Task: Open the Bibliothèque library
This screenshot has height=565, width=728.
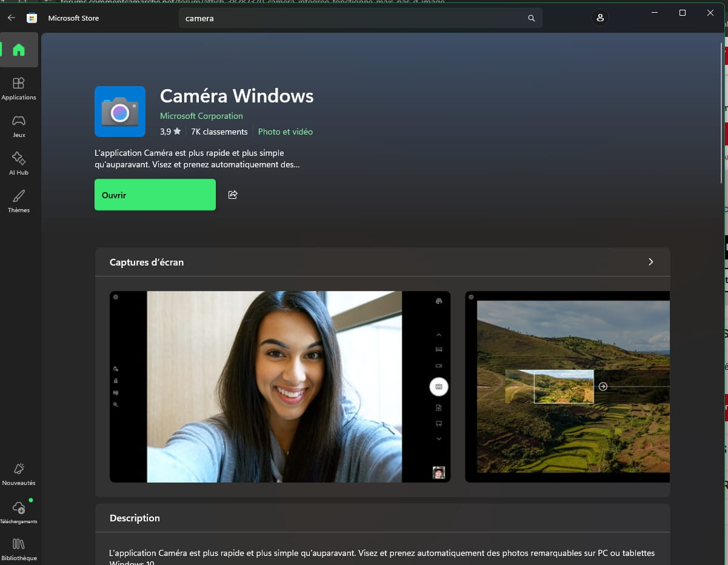Action: click(19, 549)
